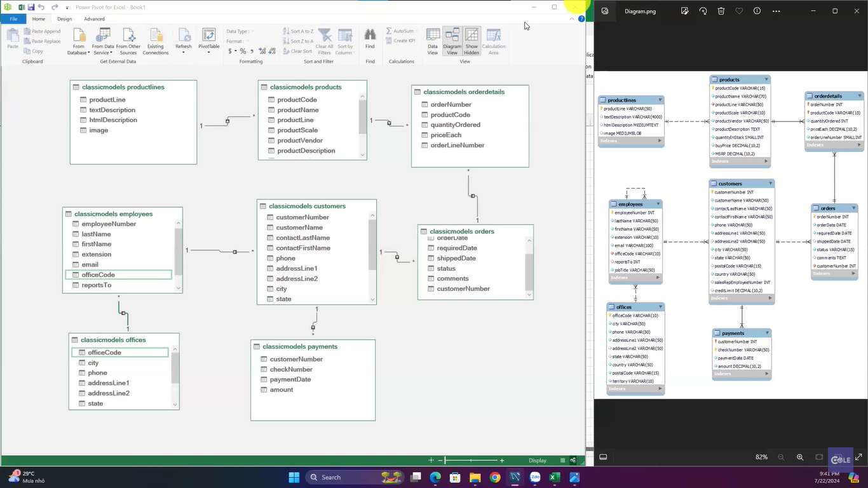Viewport: 868px width, 488px height.
Task: Click Copy in Clipboard group
Action: pyautogui.click(x=34, y=51)
